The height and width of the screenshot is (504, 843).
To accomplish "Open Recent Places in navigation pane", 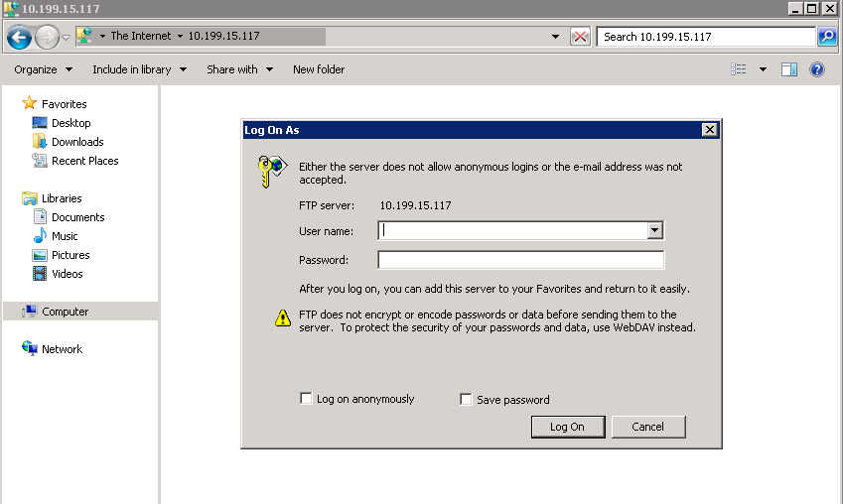I will (x=85, y=161).
